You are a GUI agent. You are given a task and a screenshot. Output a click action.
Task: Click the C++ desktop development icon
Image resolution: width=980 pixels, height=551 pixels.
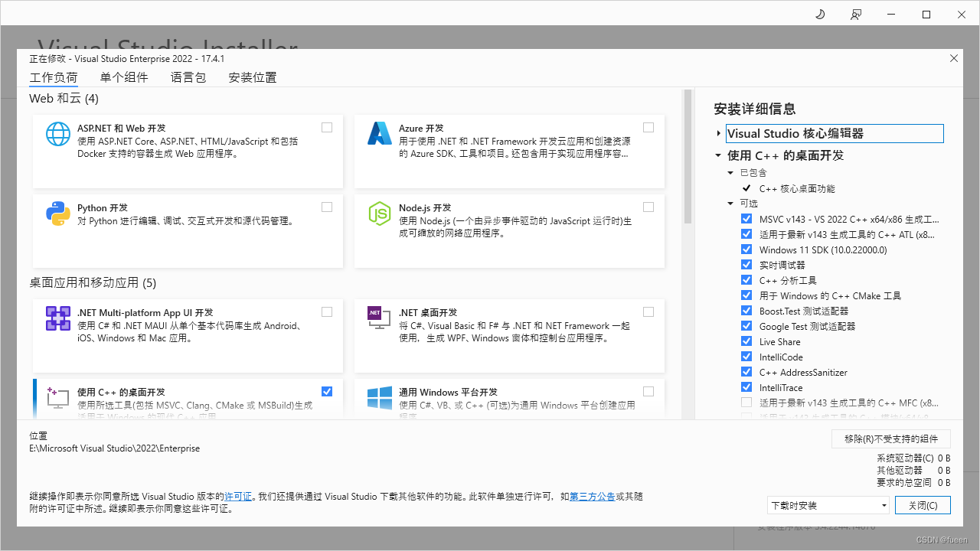[x=58, y=398]
